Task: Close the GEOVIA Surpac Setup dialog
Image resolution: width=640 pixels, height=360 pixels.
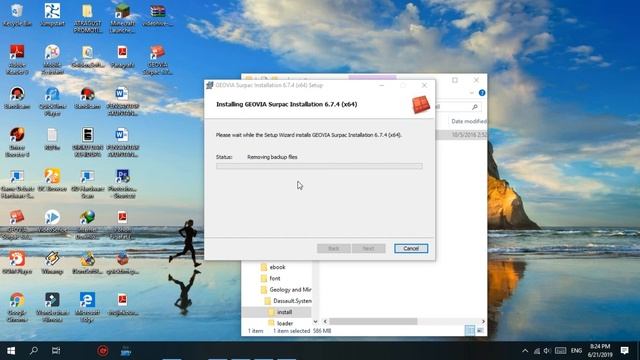Action: [424, 85]
